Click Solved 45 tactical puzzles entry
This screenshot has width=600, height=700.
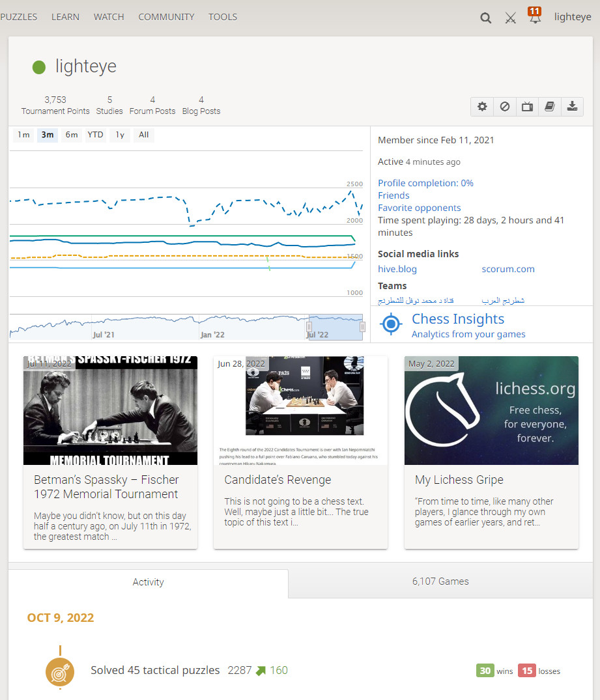tap(156, 671)
